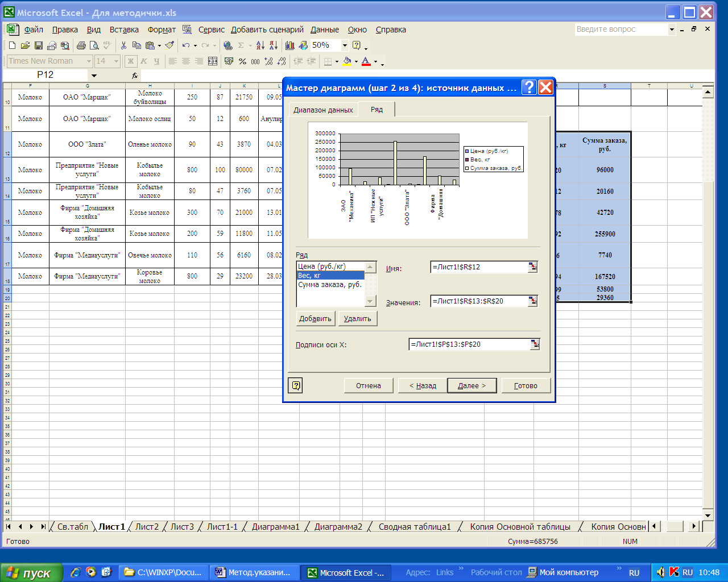Open the Borders dropdown arrow
This screenshot has height=582, width=728.
(x=337, y=61)
